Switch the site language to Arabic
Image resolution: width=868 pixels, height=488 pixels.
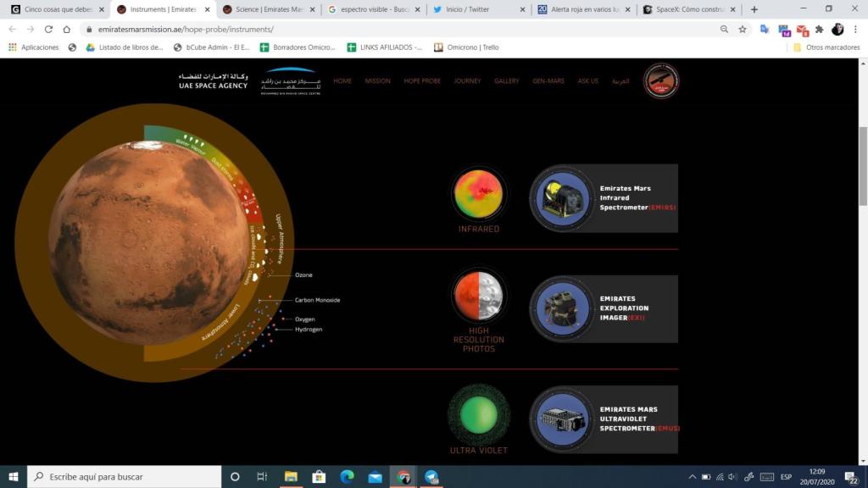pos(620,80)
